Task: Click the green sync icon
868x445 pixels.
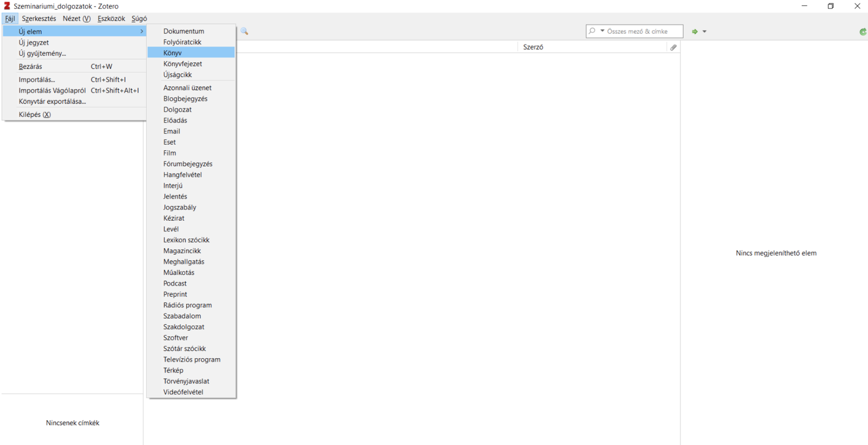Action: [x=863, y=31]
